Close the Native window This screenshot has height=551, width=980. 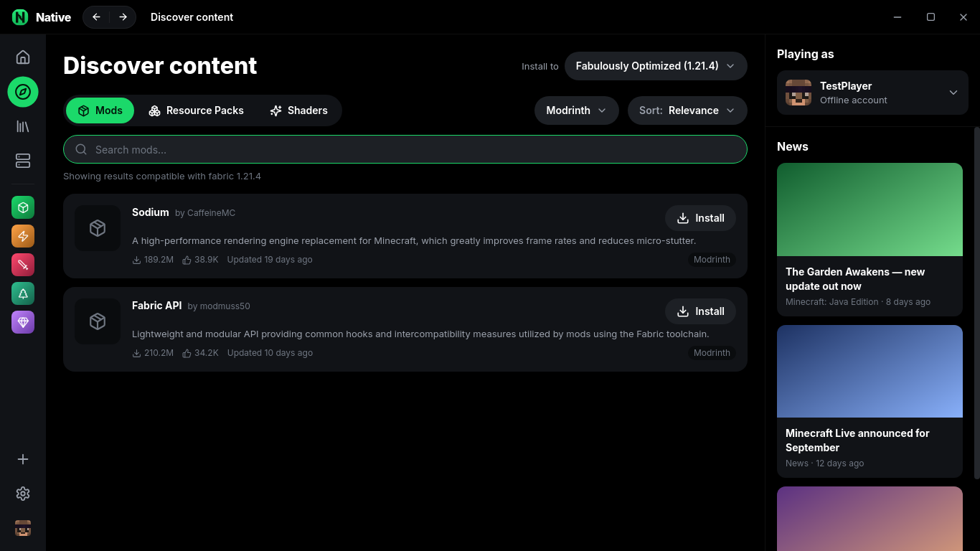click(963, 17)
